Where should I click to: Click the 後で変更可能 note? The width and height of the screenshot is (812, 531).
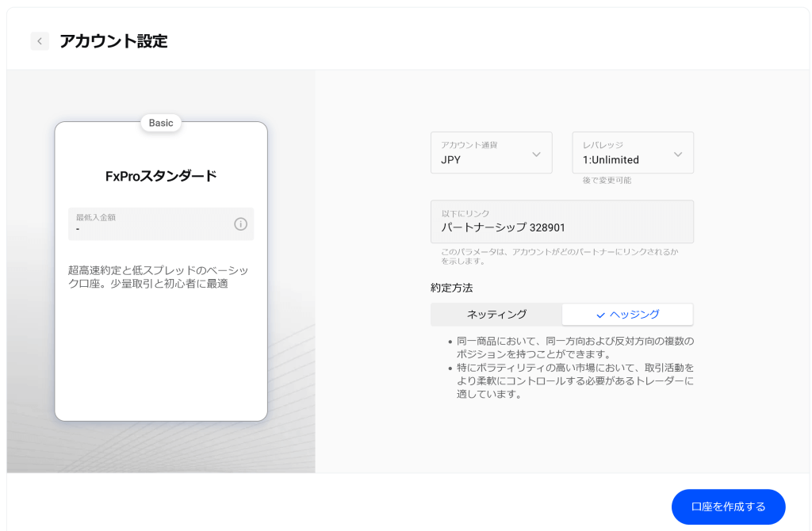pyautogui.click(x=607, y=180)
